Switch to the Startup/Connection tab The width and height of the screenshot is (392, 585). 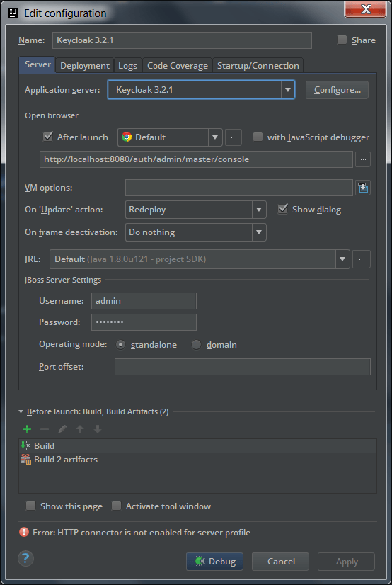tap(258, 66)
